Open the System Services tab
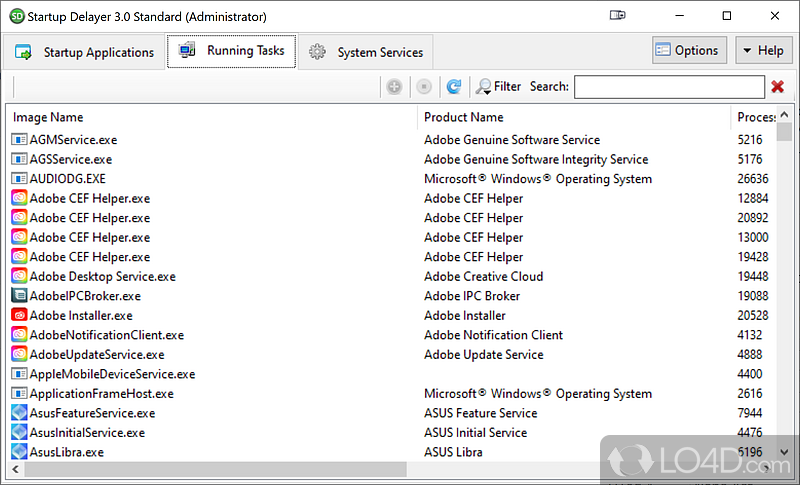 click(367, 52)
